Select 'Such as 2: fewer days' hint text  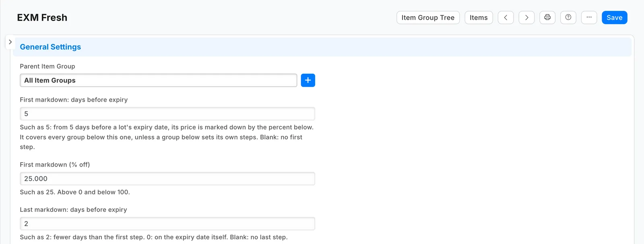[154, 237]
